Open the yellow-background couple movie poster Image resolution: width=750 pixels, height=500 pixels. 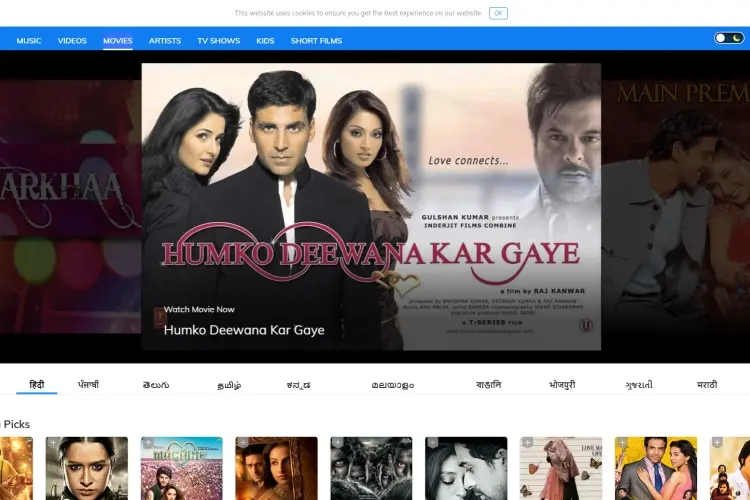pos(656,468)
